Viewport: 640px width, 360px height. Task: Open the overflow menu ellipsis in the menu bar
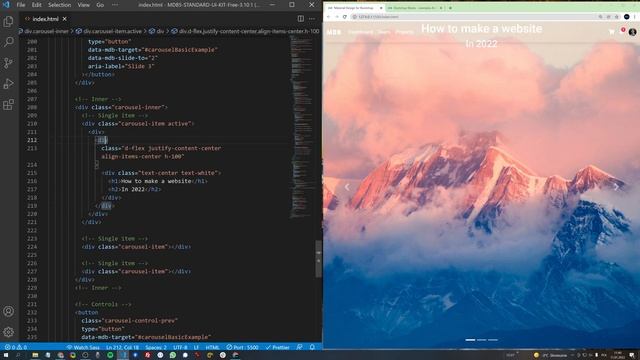click(x=115, y=5)
